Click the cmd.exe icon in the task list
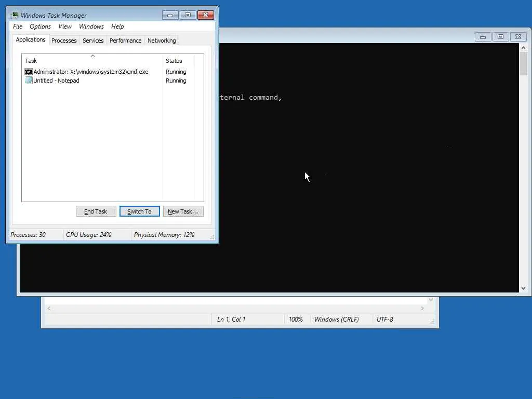The width and height of the screenshot is (532, 399). 29,72
